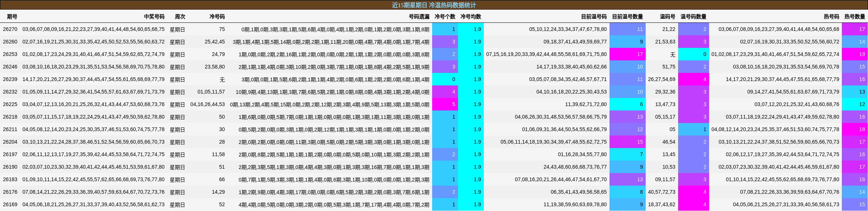Screen dimensions: 868x211
Task: Click cold number cell 23,58,80
Action: pyautogui.click(x=215, y=67)
